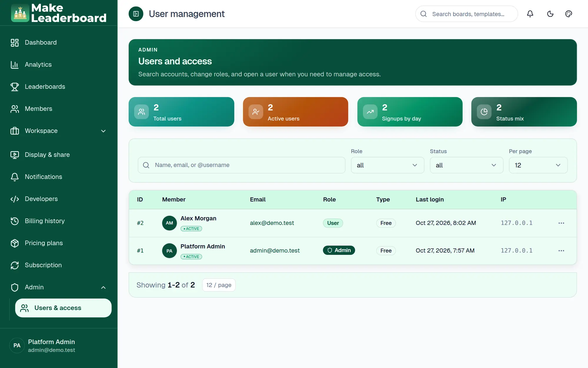588x368 pixels.
Task: Click Last login column header
Action: tap(430, 200)
